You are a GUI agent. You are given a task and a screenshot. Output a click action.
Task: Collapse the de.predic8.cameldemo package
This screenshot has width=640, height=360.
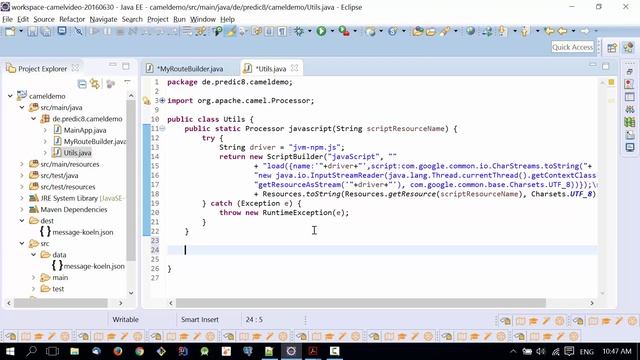(x=33, y=119)
